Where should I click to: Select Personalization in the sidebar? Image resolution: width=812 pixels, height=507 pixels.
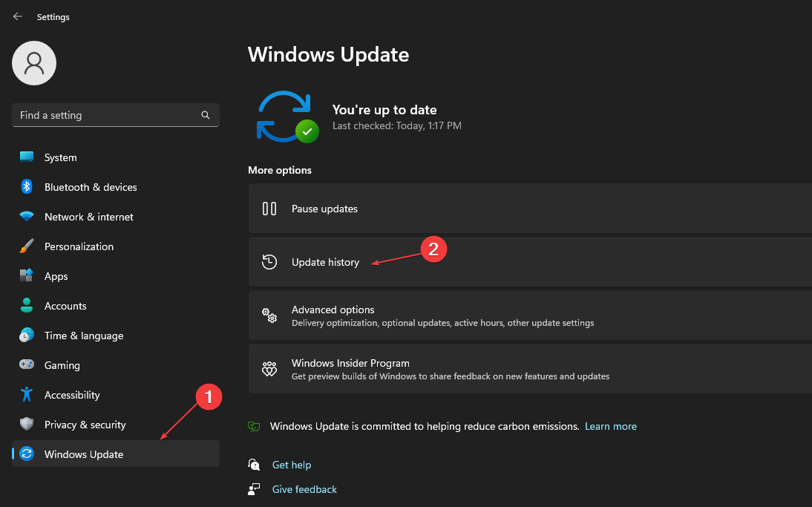click(x=116, y=246)
